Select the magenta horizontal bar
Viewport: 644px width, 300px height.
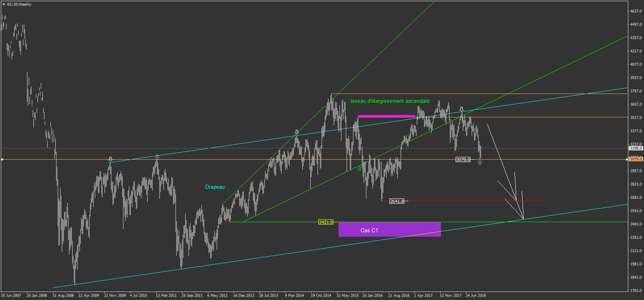click(x=387, y=116)
